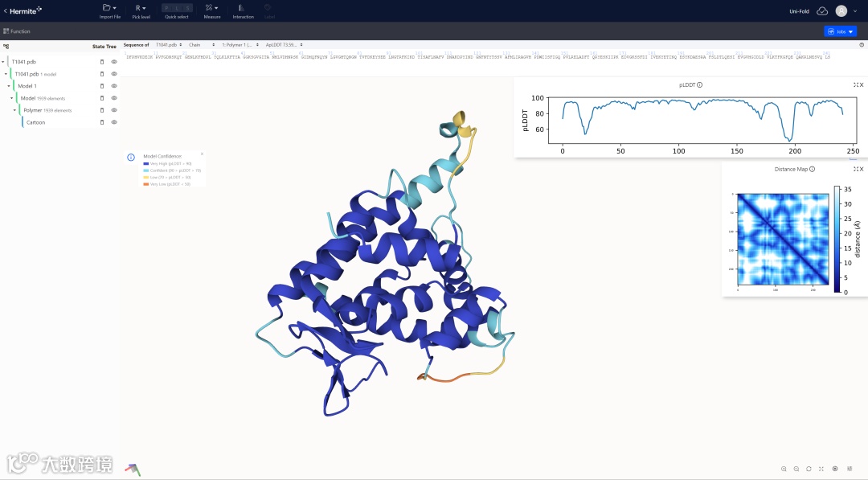This screenshot has height=480, width=868.
Task: Toggle visibility of top-level T1041.pdb
Action: click(x=114, y=62)
